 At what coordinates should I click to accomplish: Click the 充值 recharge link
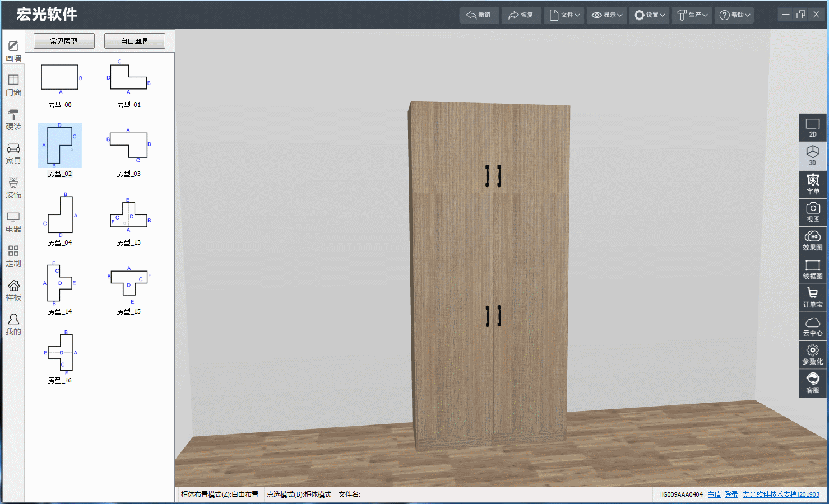(714, 494)
